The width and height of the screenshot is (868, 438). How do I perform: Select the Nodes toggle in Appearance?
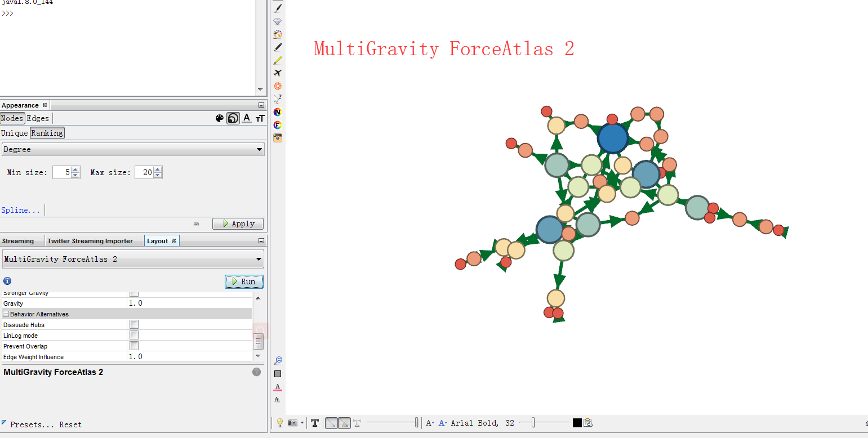pyautogui.click(x=12, y=118)
